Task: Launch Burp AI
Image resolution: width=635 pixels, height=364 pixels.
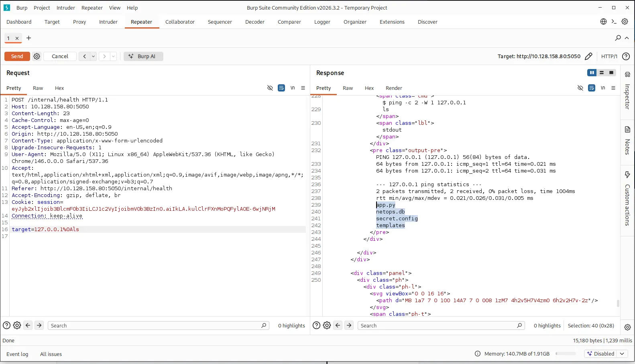Action: click(143, 56)
